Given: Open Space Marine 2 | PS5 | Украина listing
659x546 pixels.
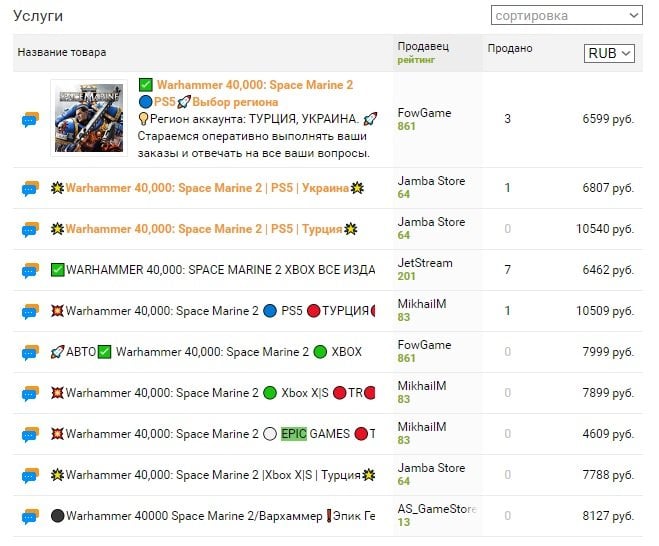Looking at the screenshot, I should pyautogui.click(x=207, y=188).
